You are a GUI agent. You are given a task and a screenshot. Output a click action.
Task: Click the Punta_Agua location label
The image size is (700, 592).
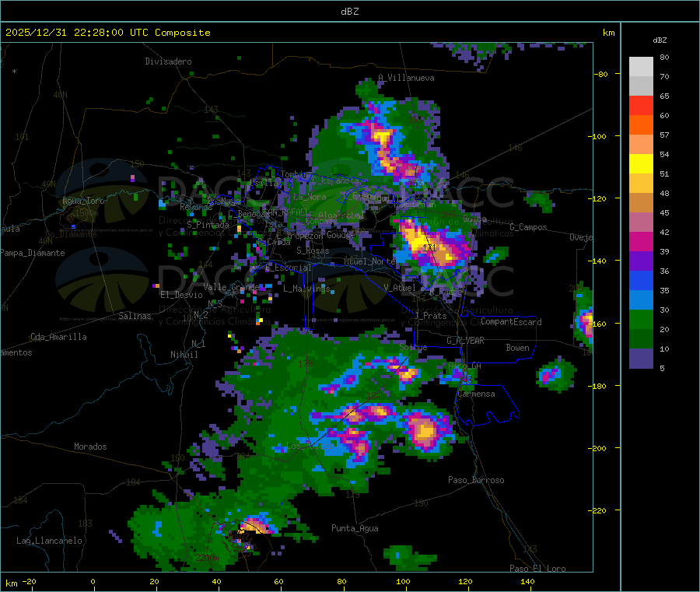[355, 528]
